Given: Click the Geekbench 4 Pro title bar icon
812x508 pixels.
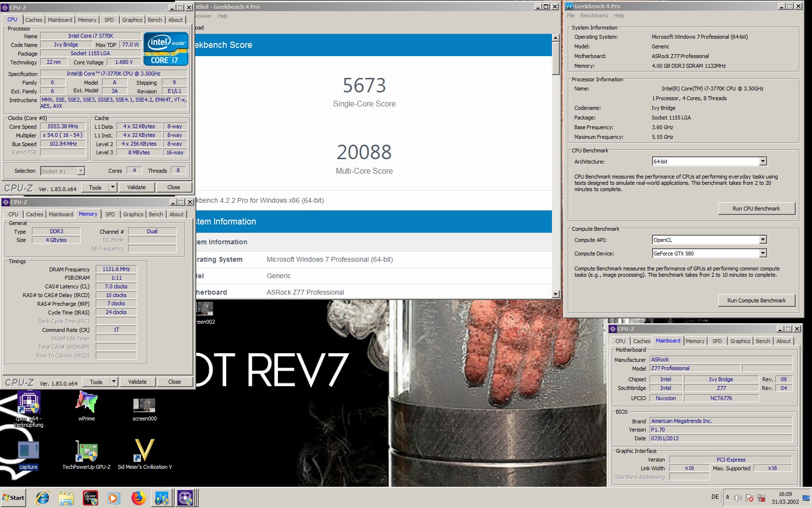Looking at the screenshot, I should (569, 6).
